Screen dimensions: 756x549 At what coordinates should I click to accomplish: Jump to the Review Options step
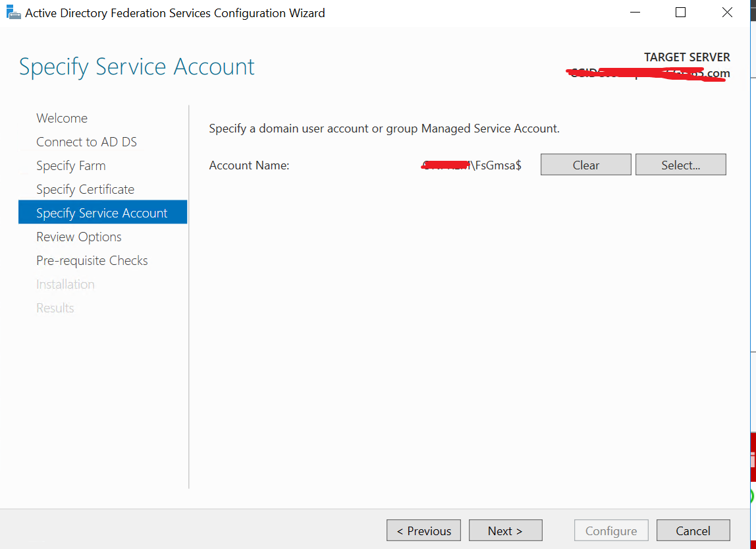point(79,237)
